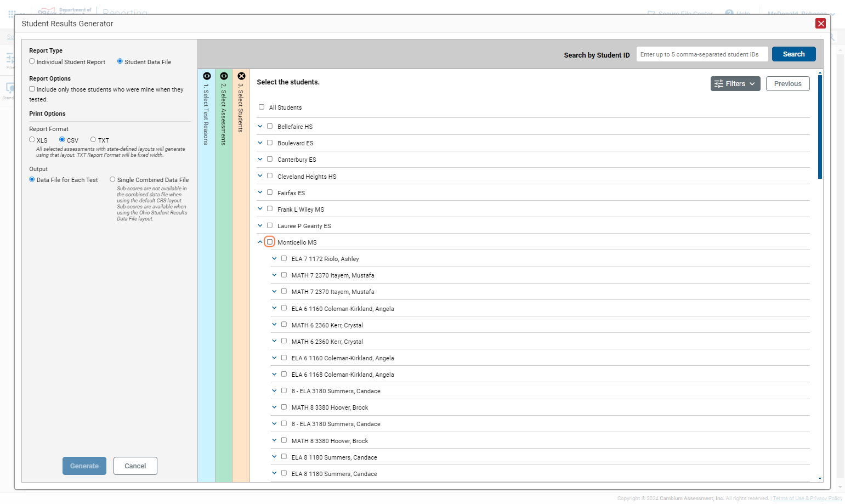The image size is (845, 504).
Task: Close the Student Results Generator dialog
Action: point(821,23)
